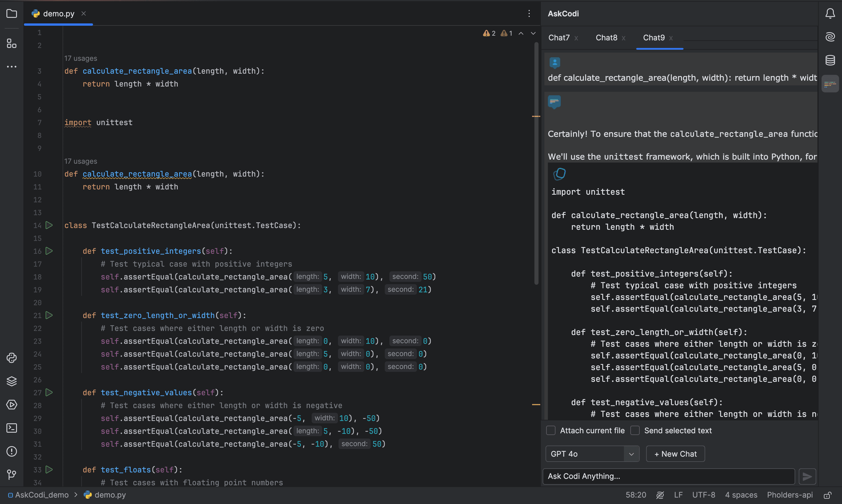Click the upper warning stripe marker
This screenshot has width=842, height=504.
536,116
